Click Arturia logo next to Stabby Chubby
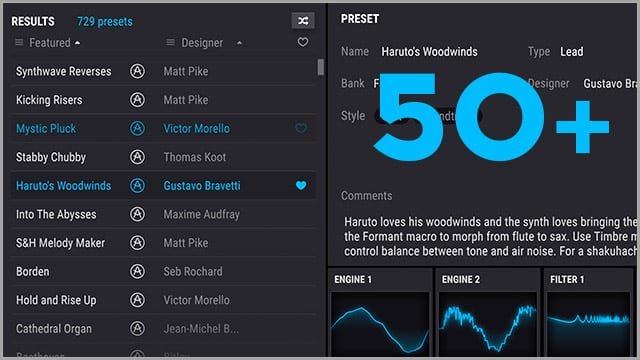 point(137,157)
